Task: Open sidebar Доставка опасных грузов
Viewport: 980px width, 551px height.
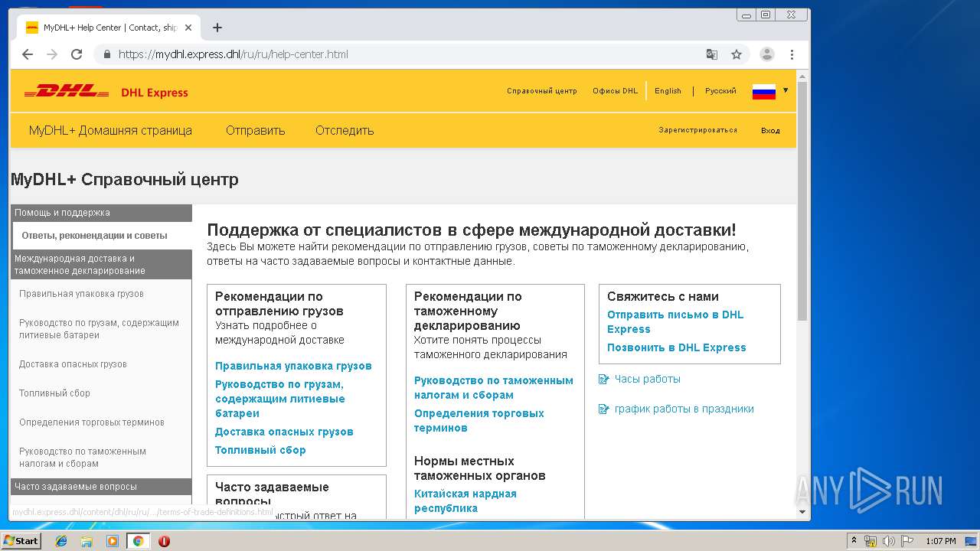Action: pyautogui.click(x=73, y=364)
